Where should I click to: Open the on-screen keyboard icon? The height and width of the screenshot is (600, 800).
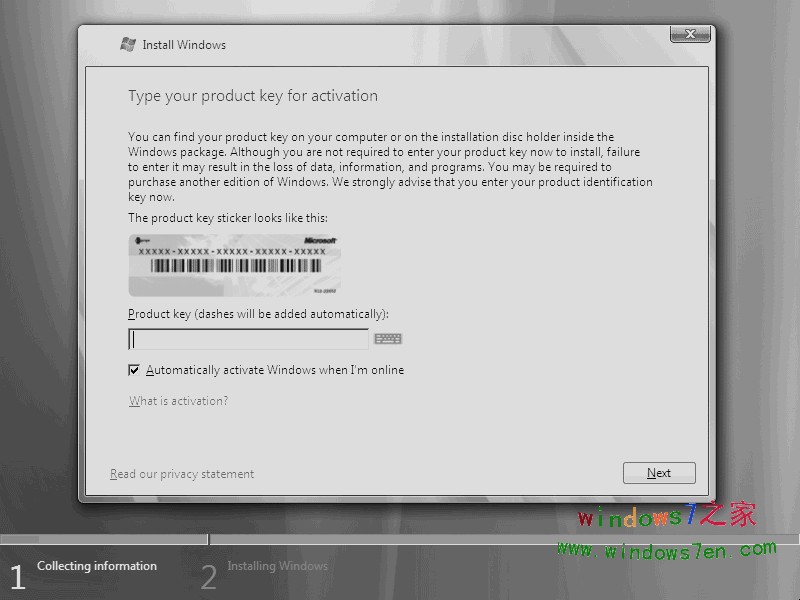(x=388, y=339)
